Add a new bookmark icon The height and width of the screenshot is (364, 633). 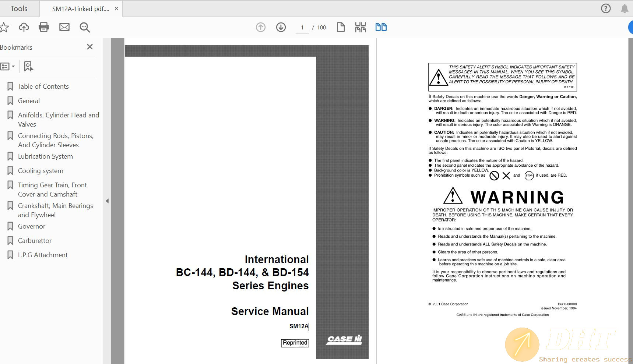point(28,66)
